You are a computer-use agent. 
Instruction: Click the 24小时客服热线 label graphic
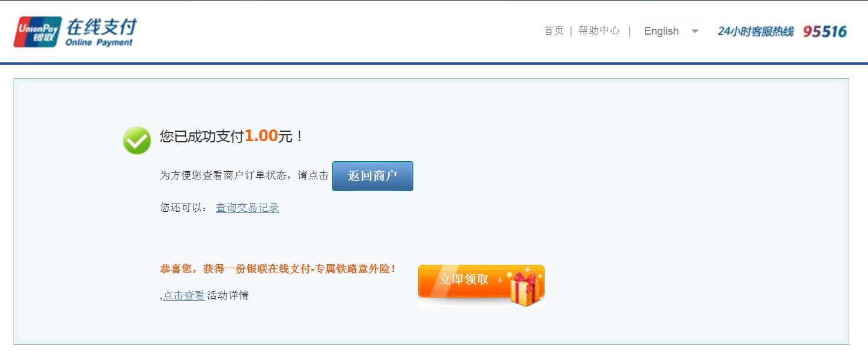(756, 31)
